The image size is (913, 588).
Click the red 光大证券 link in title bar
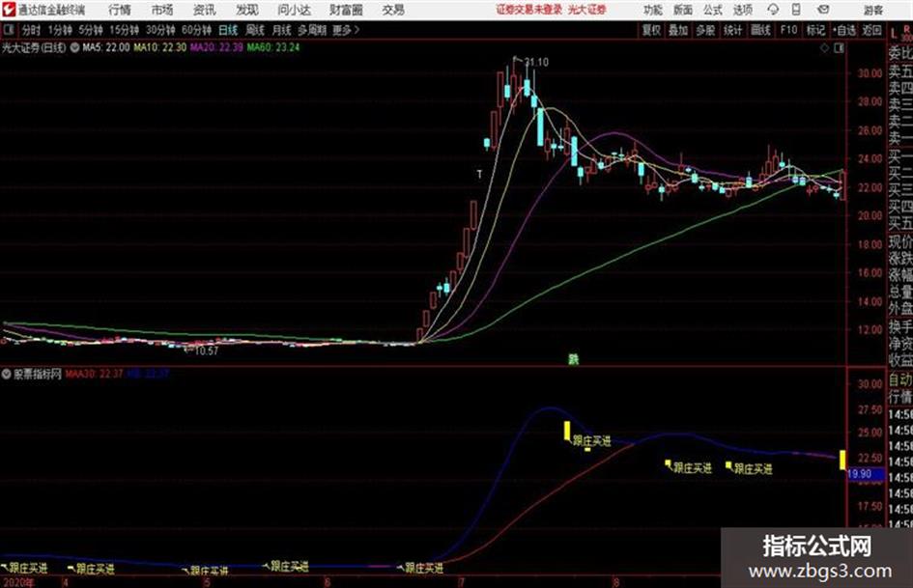tap(587, 10)
